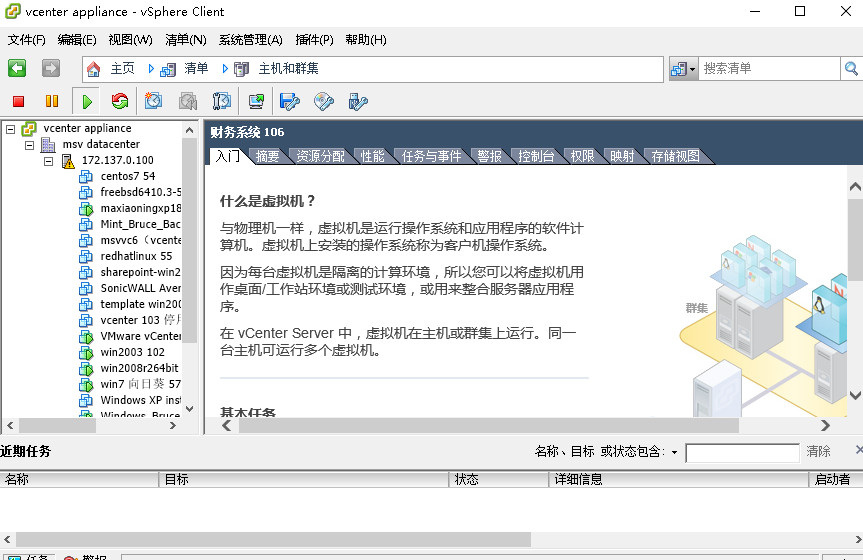Open the 文件(F) menu

[26, 40]
